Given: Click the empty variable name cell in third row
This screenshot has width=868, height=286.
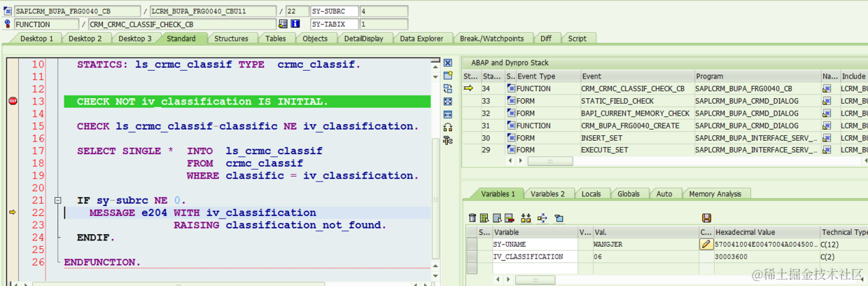Looking at the screenshot, I should pos(535,269).
